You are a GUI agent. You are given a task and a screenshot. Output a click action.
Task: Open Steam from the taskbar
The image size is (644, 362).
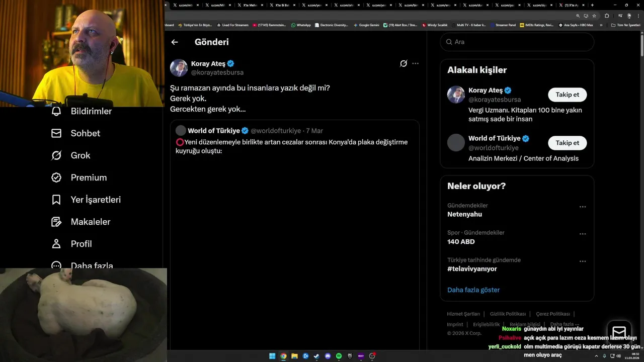[316, 356]
